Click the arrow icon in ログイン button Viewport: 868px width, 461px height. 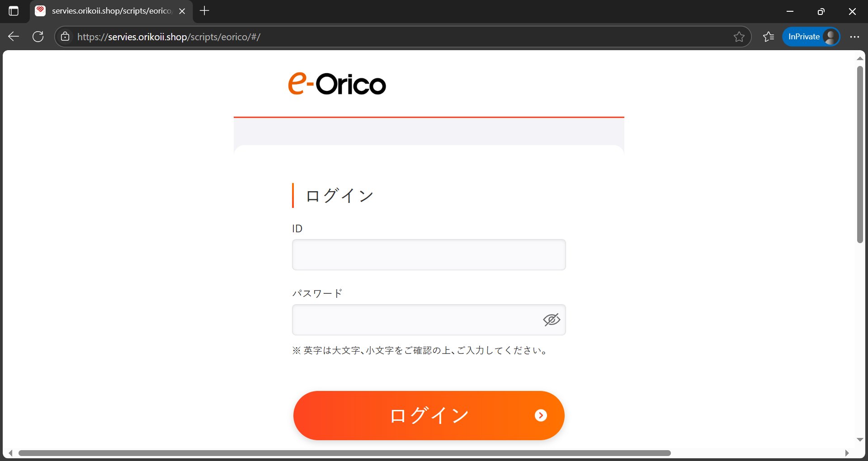click(541, 415)
